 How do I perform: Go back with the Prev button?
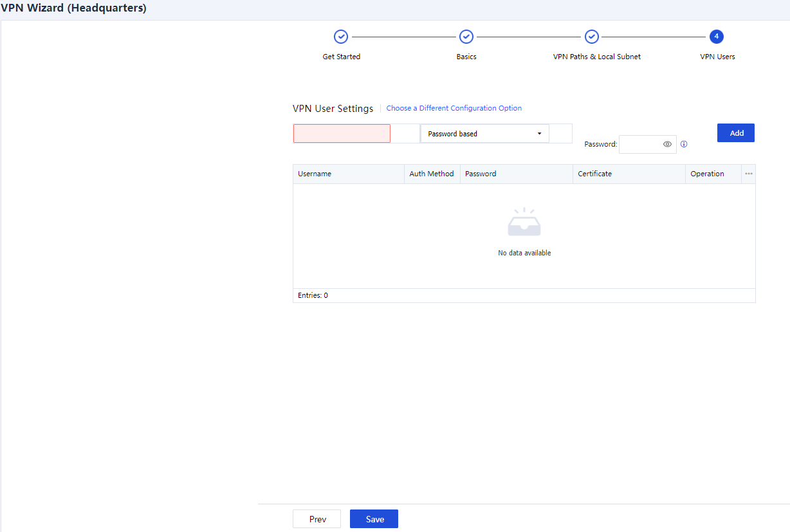pyautogui.click(x=317, y=519)
